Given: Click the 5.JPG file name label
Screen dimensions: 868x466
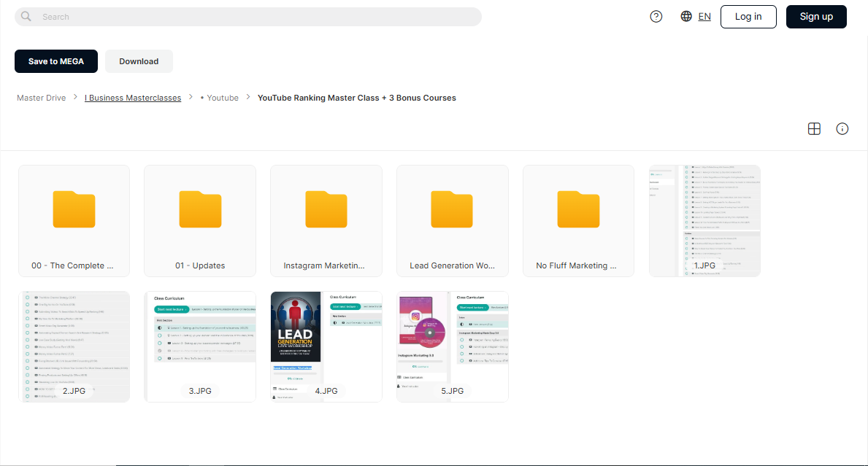Looking at the screenshot, I should [x=453, y=391].
